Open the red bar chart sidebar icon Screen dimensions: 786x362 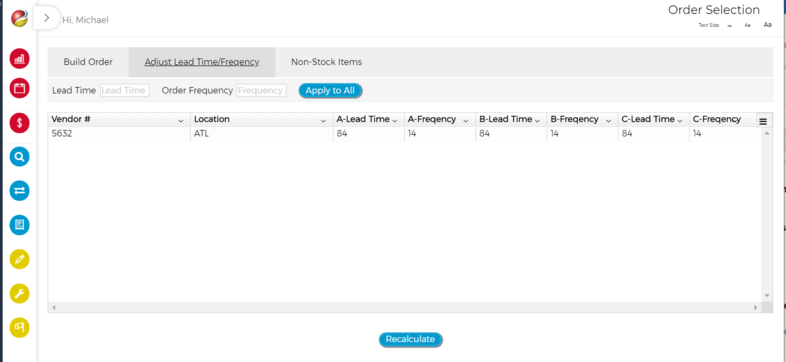tap(20, 59)
